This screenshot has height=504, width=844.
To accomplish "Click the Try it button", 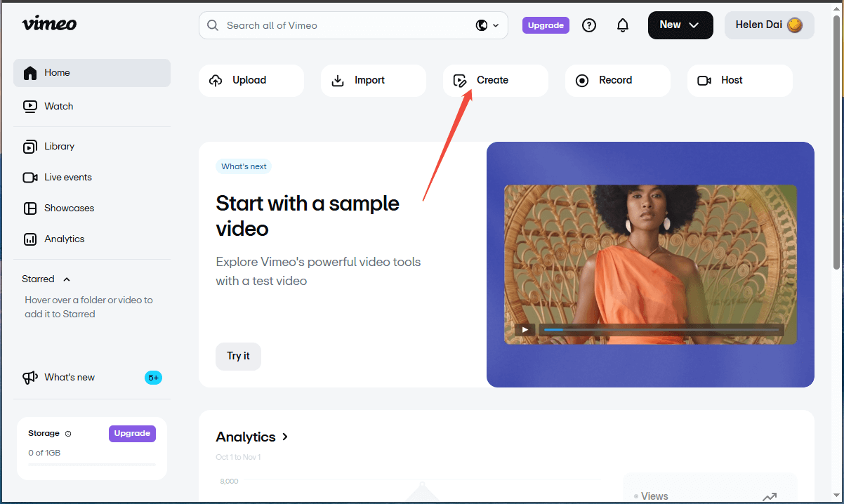I will tap(238, 356).
